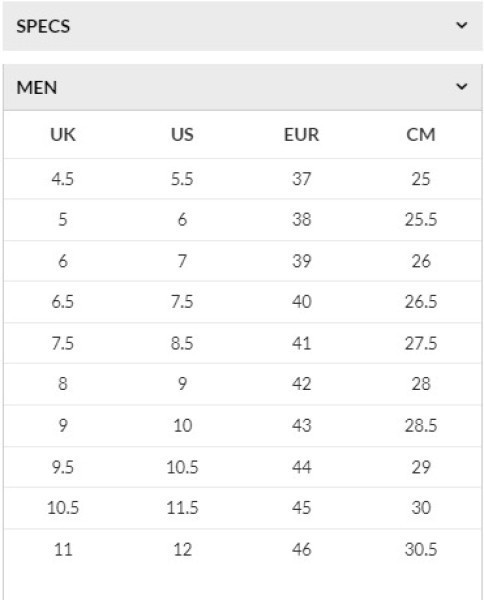
Task: Click US size 10.5 cell
Action: pyautogui.click(x=182, y=467)
